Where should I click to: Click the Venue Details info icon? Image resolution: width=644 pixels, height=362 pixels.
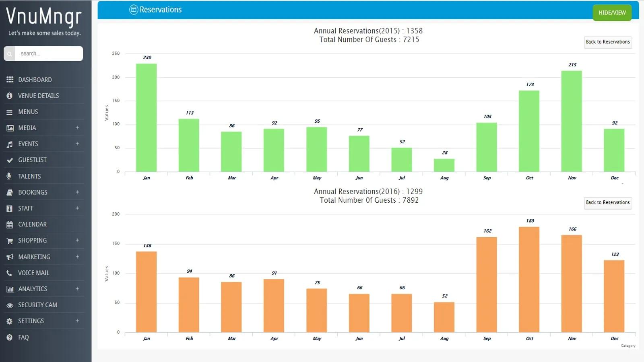[x=10, y=96]
